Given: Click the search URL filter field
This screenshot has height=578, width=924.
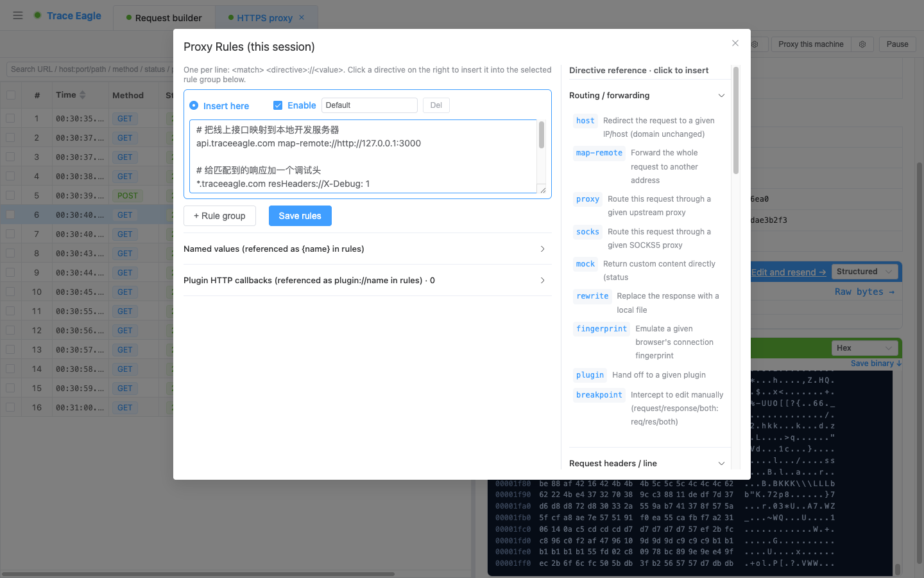Looking at the screenshot, I should [90, 69].
